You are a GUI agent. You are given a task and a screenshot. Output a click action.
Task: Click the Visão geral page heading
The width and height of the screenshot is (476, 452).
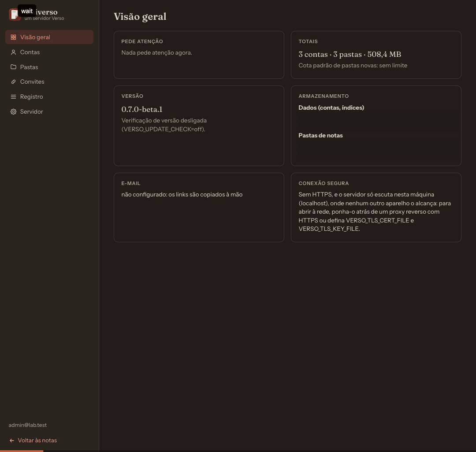click(140, 17)
